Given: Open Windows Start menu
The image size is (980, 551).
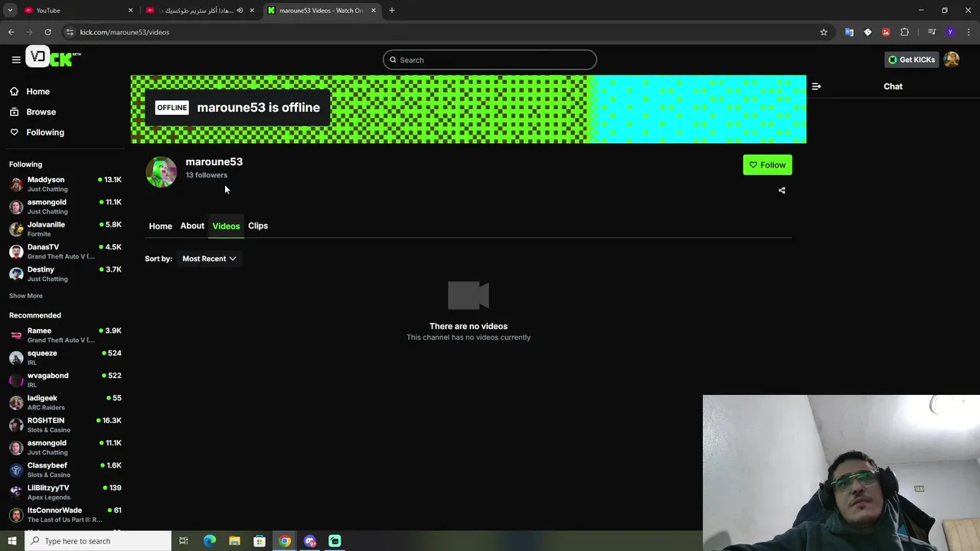Looking at the screenshot, I should tap(11, 541).
